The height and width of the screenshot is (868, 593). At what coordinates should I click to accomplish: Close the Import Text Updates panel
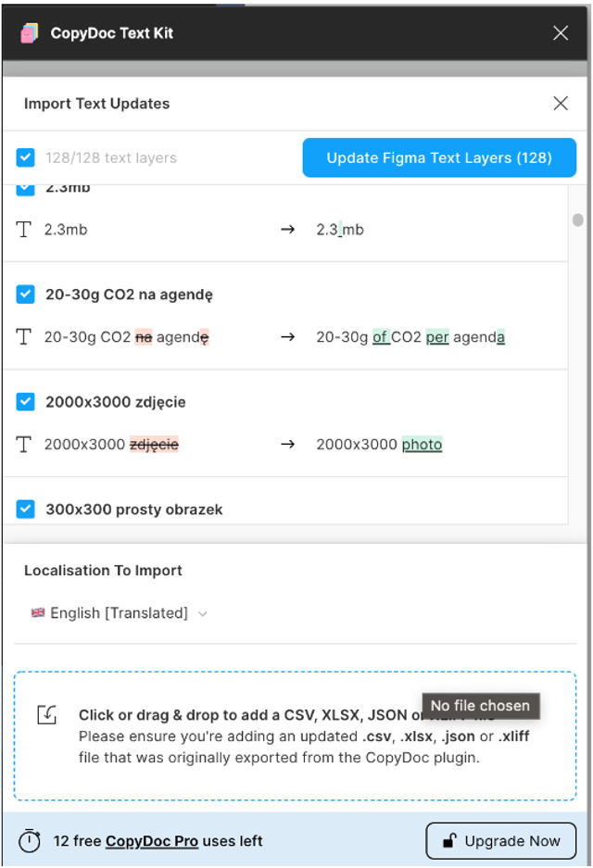pyautogui.click(x=561, y=104)
